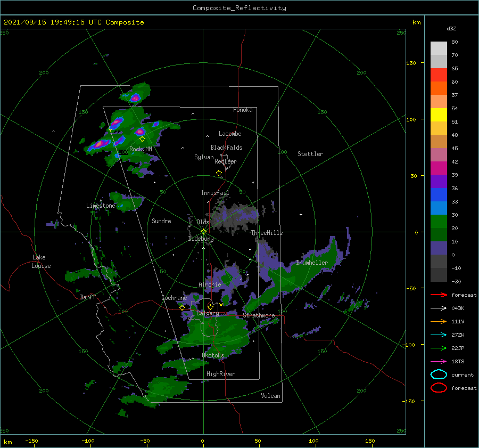Select the orange 111V arrow icon
Image resolution: width=479 pixels, height=448 pixels.
(439, 321)
